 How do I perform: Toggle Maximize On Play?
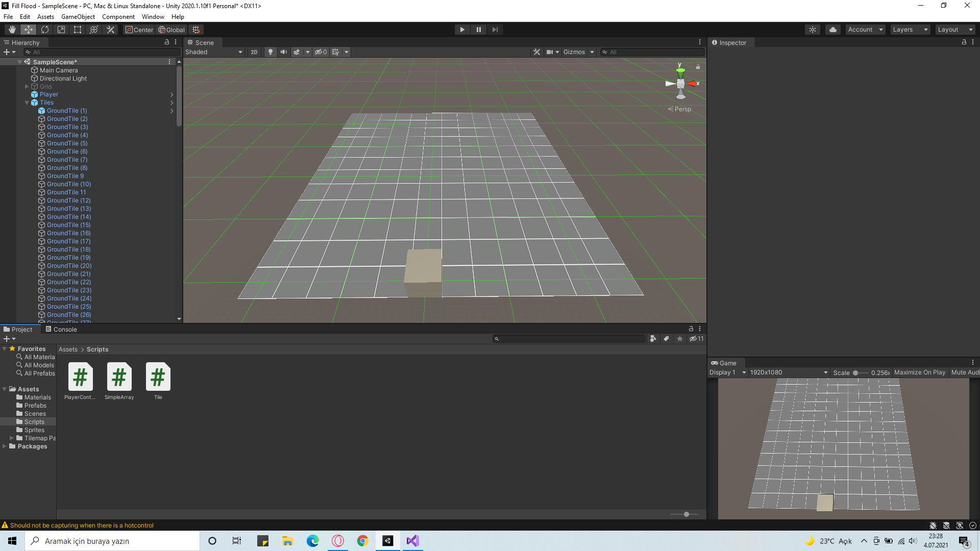click(x=920, y=372)
